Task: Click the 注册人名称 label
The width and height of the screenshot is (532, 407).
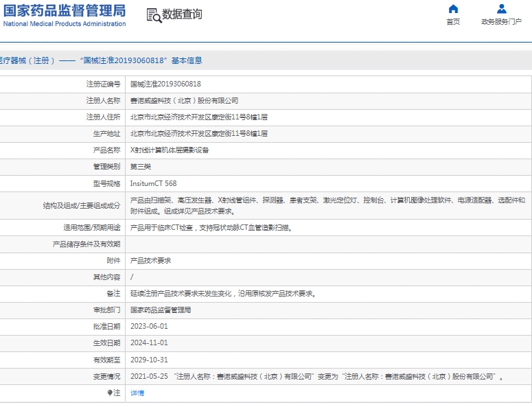Action: pyautogui.click(x=104, y=101)
